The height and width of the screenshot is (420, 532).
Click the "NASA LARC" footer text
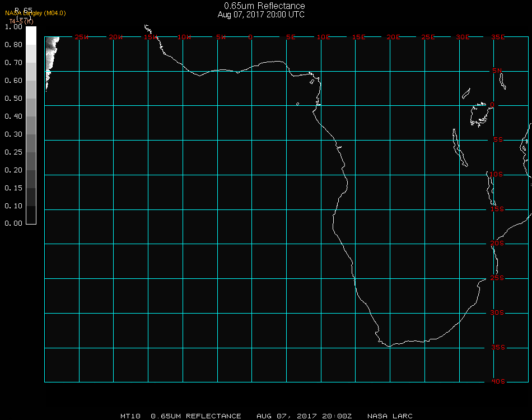point(390,416)
